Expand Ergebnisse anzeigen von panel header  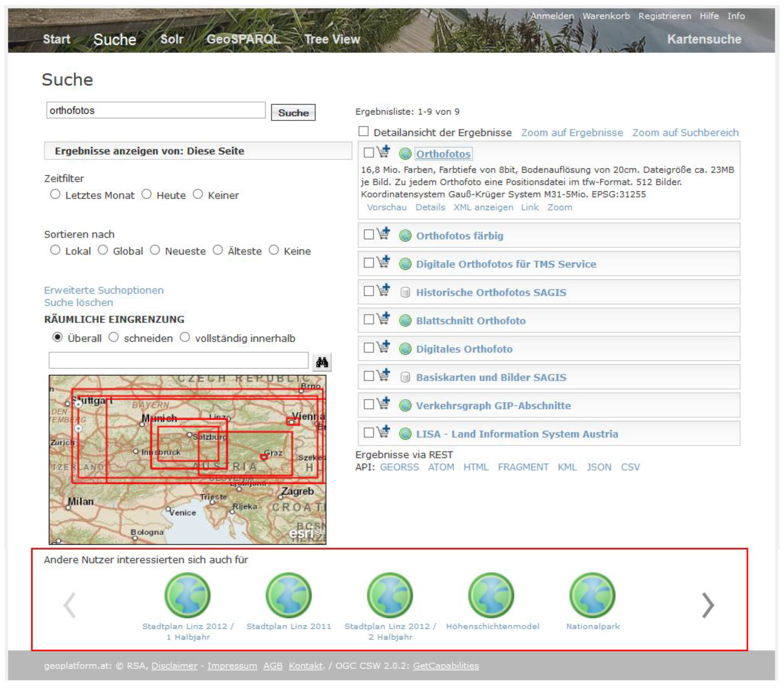[198, 151]
